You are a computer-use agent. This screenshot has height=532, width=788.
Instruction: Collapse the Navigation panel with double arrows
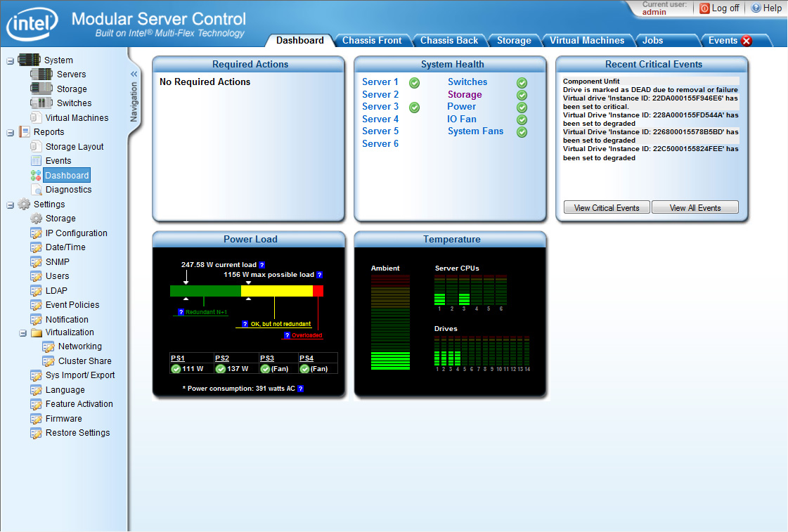point(134,74)
